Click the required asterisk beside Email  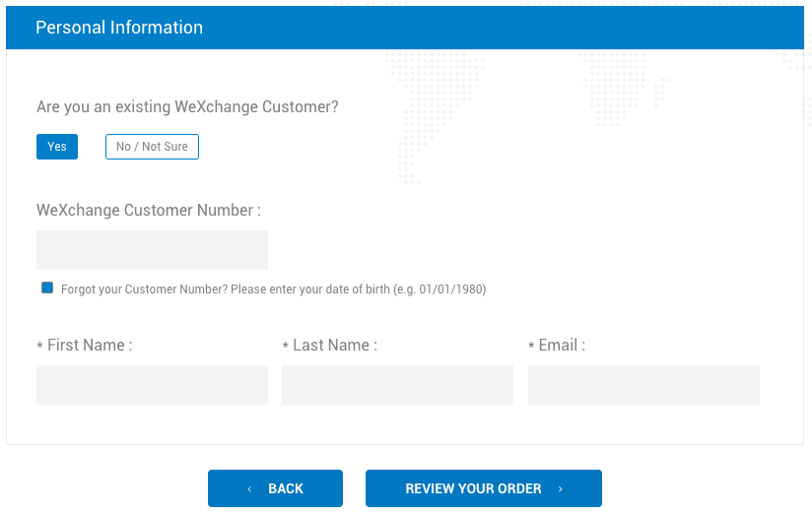click(x=531, y=347)
